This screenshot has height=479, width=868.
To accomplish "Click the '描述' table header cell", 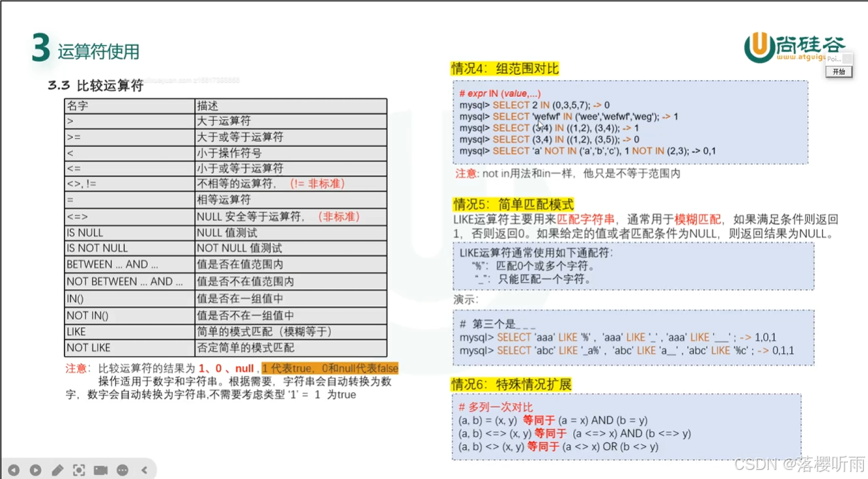I will click(x=291, y=106).
